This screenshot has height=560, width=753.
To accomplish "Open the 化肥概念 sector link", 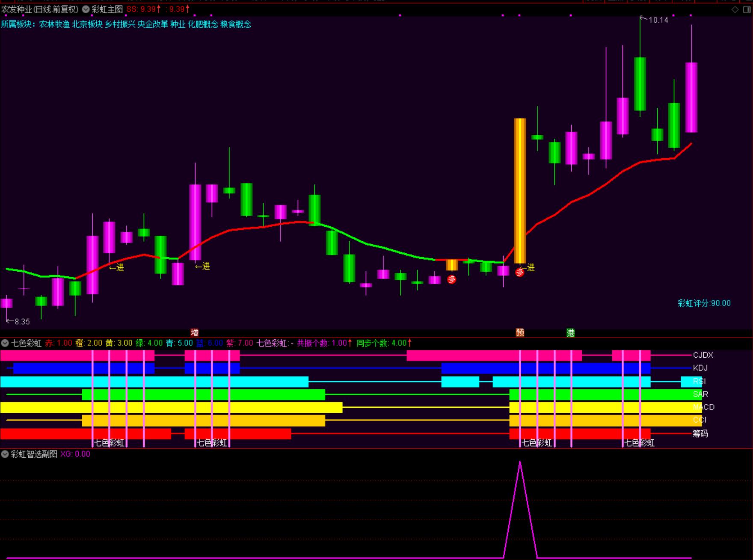I will coord(203,24).
